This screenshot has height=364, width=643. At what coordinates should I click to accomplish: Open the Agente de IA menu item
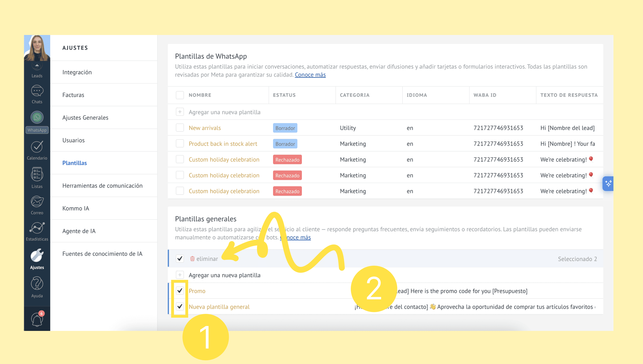[x=104, y=231]
